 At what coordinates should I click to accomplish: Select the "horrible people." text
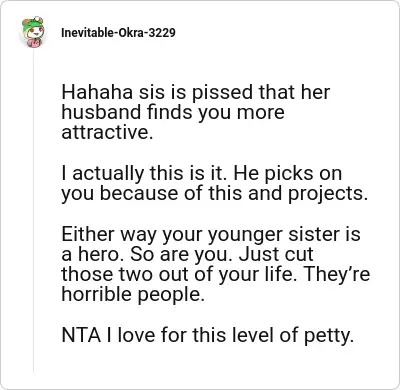[133, 295]
